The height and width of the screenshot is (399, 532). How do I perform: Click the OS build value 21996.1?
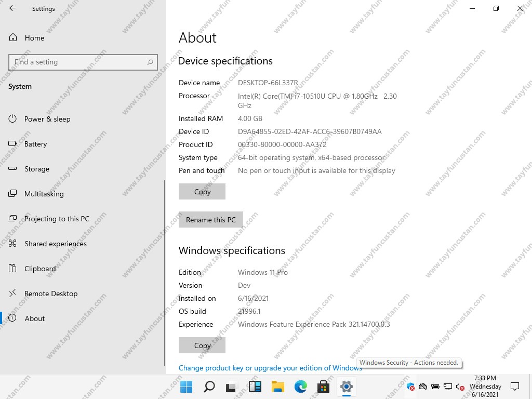point(249,312)
